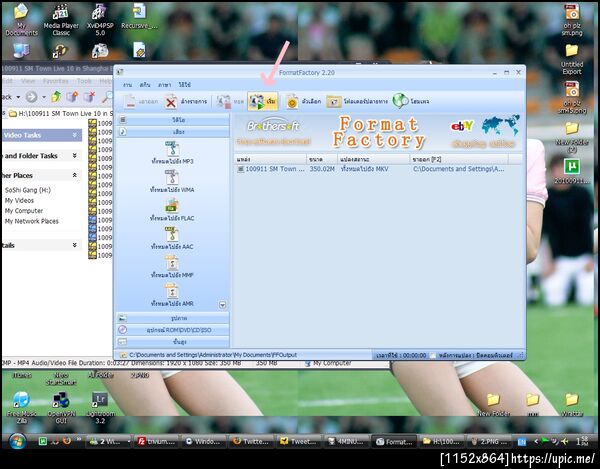Open the Output Folder toolbar icon
The width and height of the screenshot is (600, 469).
point(334,102)
